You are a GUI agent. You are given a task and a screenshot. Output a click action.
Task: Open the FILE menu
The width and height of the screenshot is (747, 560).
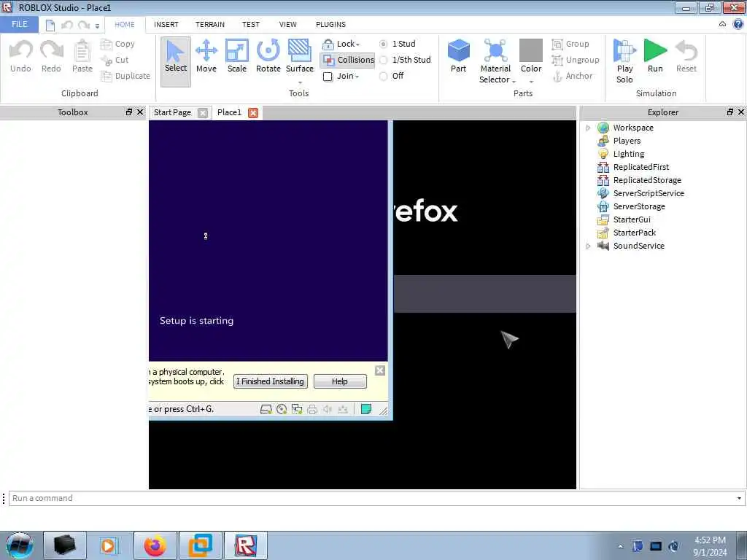[20, 24]
